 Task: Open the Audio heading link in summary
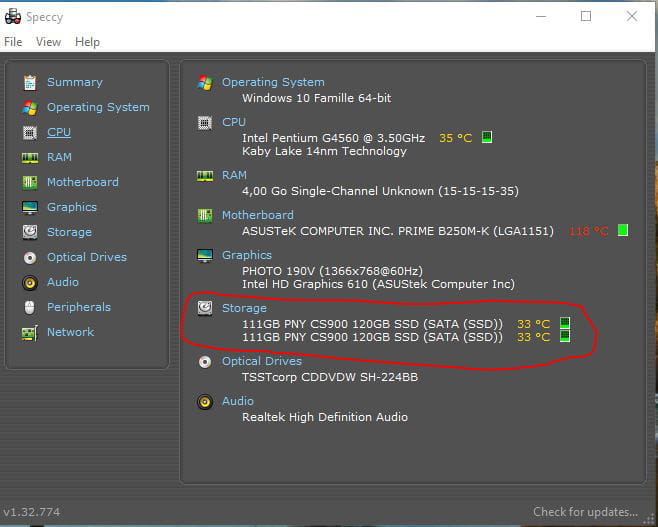238,401
